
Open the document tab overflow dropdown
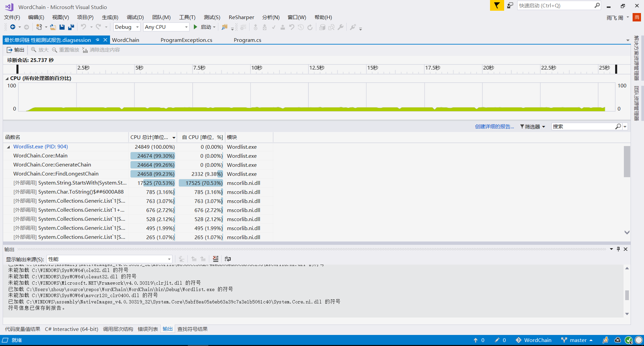628,41
